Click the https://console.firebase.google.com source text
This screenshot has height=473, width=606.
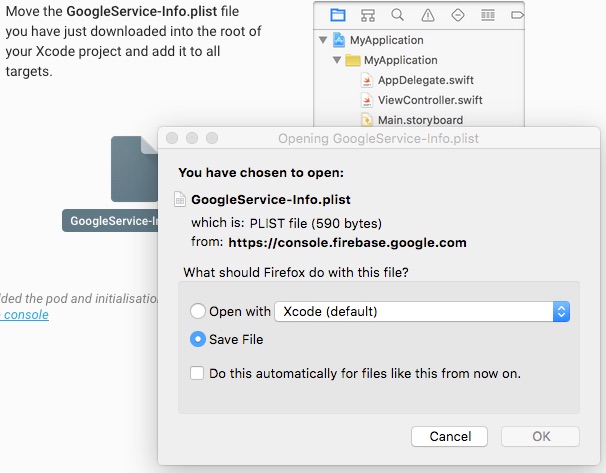[x=347, y=243]
